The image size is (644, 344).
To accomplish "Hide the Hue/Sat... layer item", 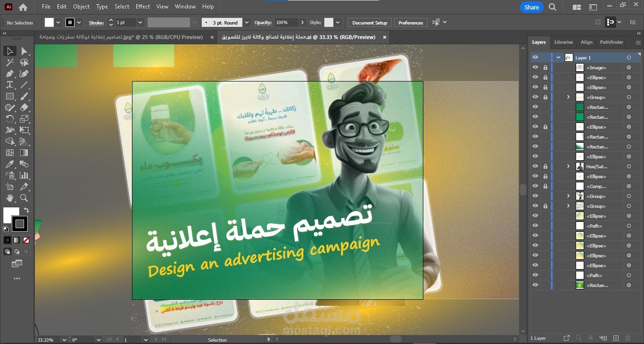I will click(x=535, y=166).
